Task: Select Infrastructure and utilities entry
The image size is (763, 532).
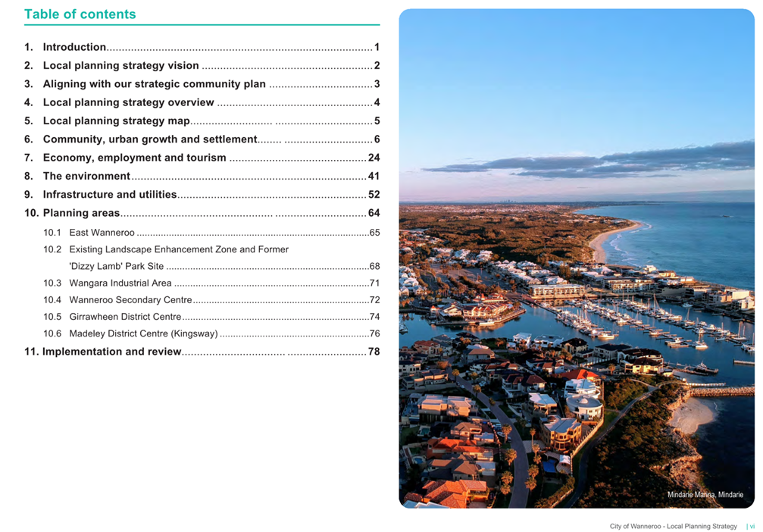Action: 202,195
